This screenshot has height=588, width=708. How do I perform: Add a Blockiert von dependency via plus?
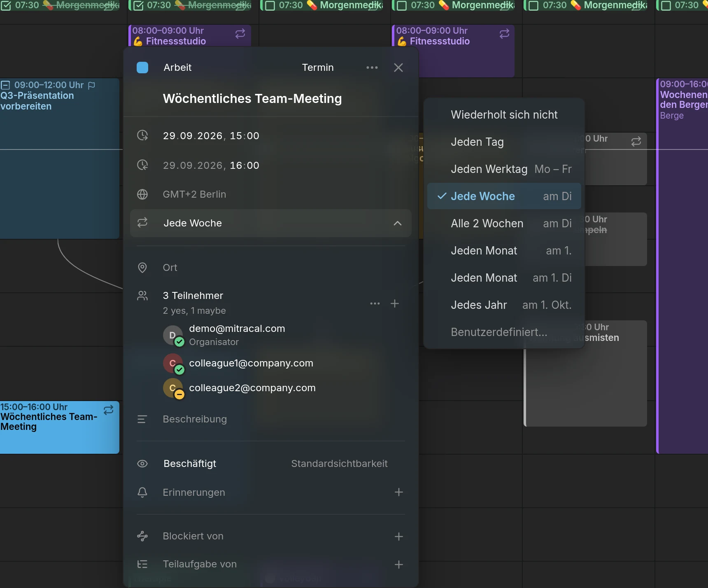click(398, 536)
